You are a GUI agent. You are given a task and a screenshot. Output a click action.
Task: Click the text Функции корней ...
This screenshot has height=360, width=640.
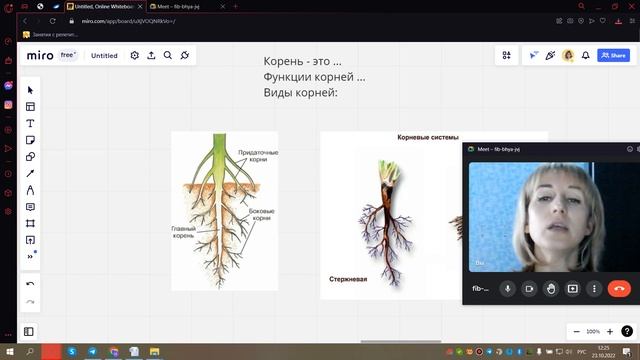point(314,77)
